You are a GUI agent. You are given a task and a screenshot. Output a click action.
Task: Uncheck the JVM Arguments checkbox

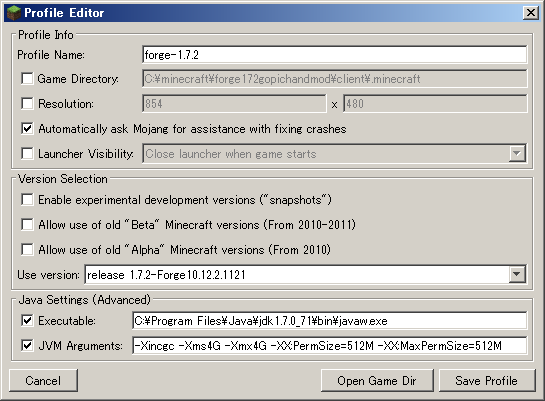point(27,345)
